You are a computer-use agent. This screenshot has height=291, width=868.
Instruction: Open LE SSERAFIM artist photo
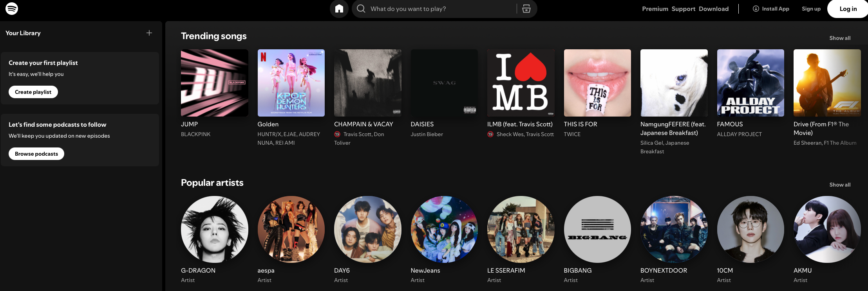(x=521, y=230)
